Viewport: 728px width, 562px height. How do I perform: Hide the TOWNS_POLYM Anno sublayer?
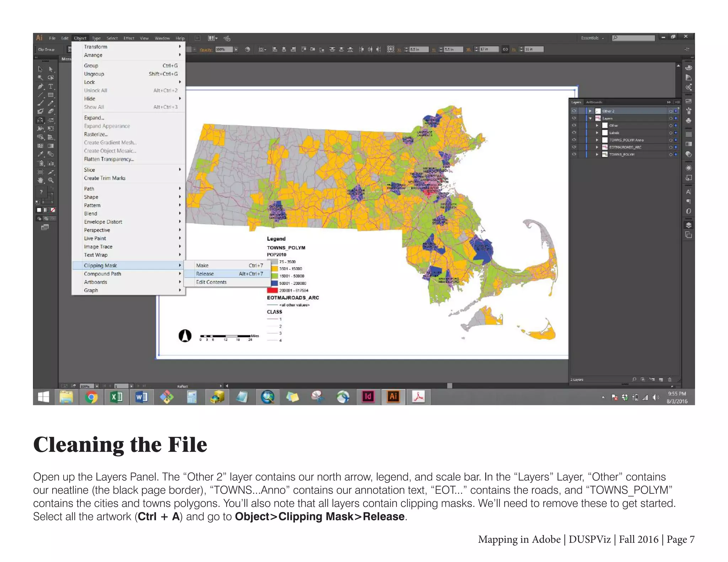click(574, 140)
